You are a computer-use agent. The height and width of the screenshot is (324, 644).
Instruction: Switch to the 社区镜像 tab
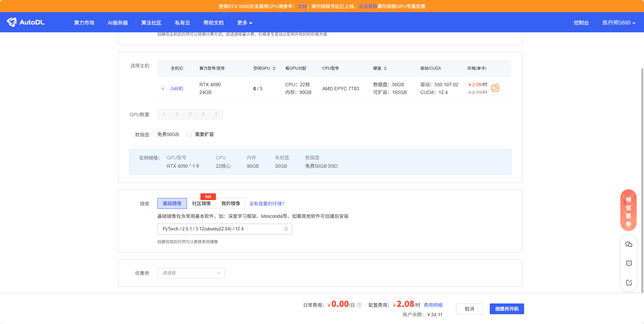point(201,203)
